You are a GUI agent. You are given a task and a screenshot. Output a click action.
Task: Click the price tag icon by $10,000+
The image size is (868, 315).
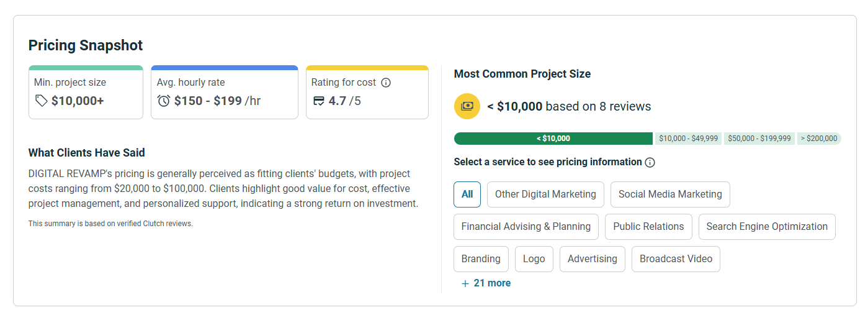coord(41,101)
